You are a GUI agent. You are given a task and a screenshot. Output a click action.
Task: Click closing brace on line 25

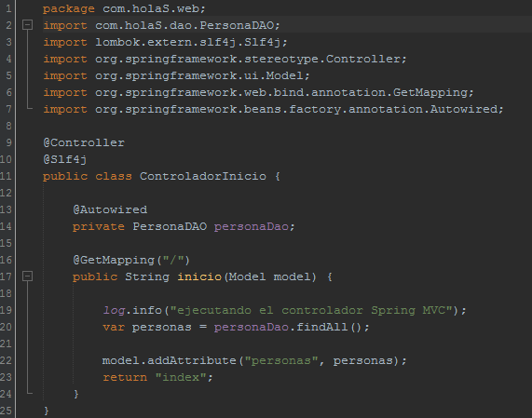[47, 411]
